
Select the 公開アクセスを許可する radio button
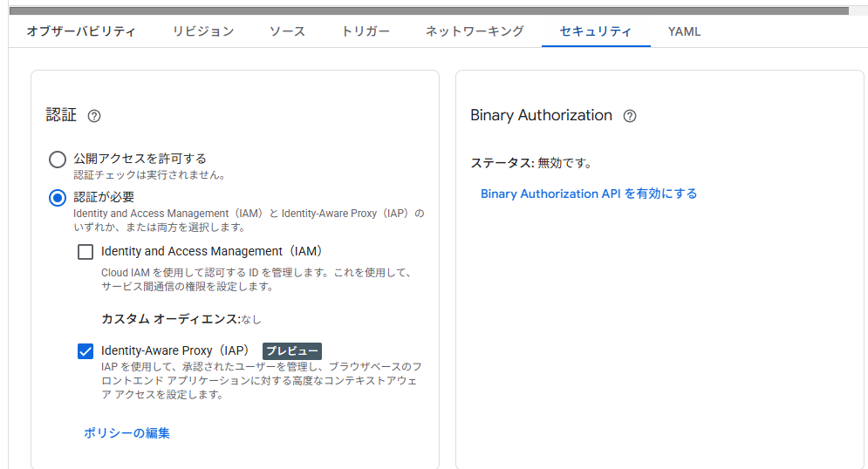click(x=58, y=160)
